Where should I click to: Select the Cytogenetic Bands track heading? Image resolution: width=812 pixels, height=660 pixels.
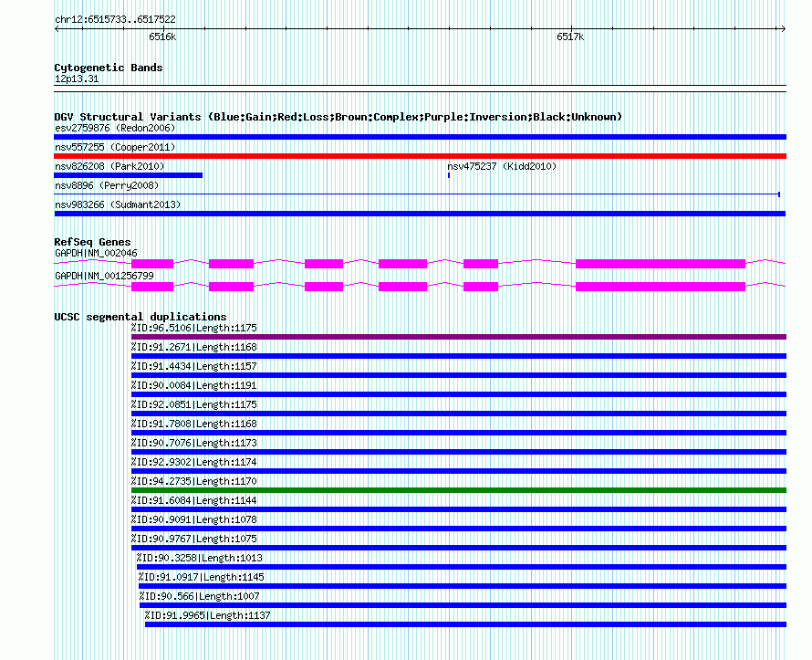109,68
